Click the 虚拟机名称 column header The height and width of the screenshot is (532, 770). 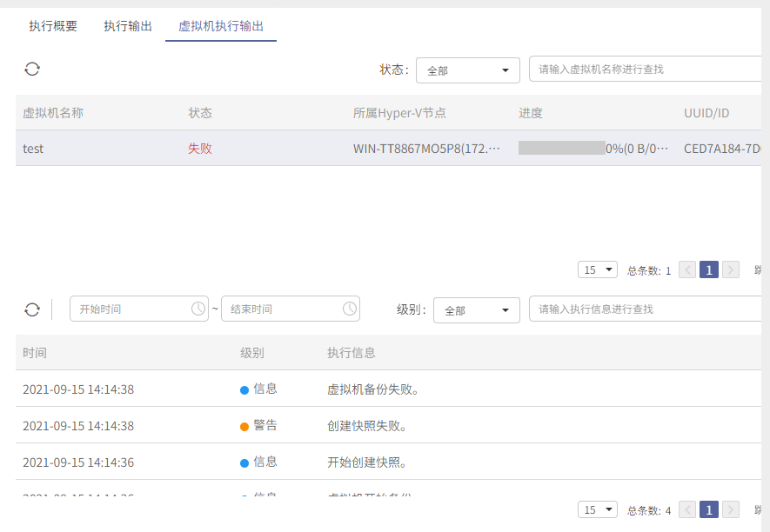(53, 113)
